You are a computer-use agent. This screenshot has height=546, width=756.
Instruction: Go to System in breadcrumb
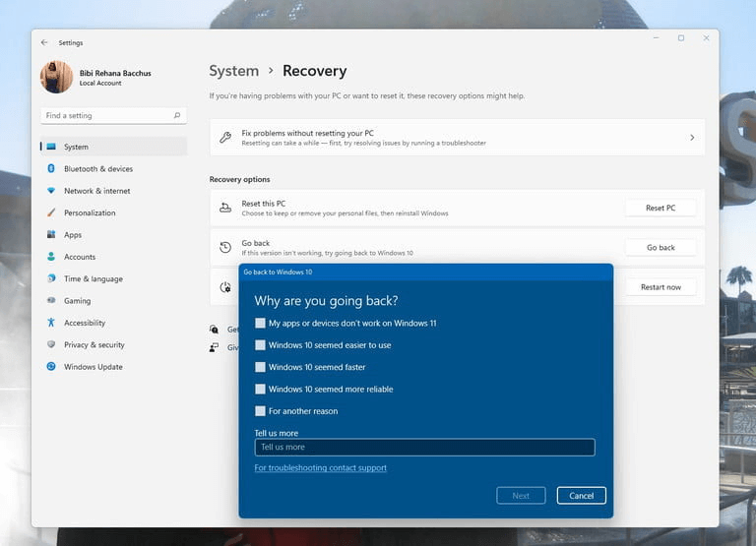point(234,71)
